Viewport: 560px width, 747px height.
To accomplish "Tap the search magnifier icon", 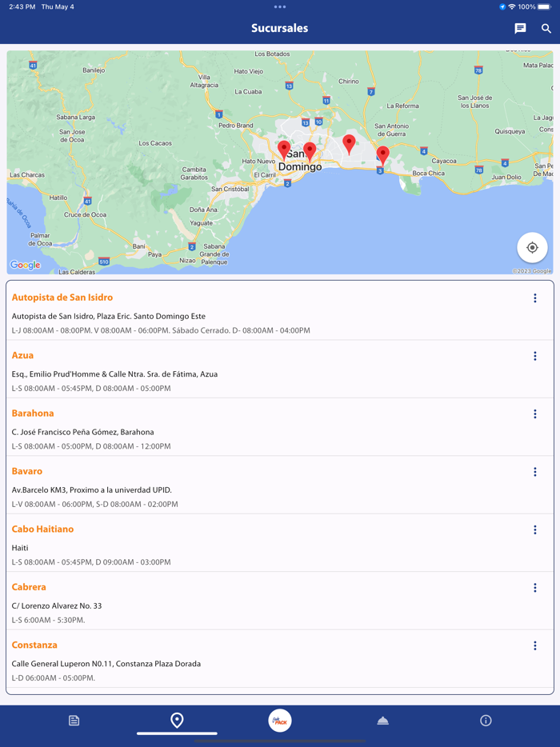I will [x=546, y=29].
